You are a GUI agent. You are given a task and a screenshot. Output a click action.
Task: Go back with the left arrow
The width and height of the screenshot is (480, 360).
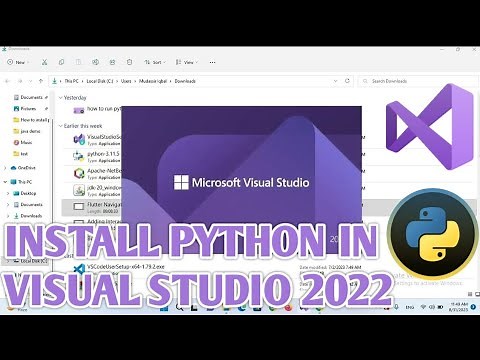pyautogui.click(x=7, y=81)
